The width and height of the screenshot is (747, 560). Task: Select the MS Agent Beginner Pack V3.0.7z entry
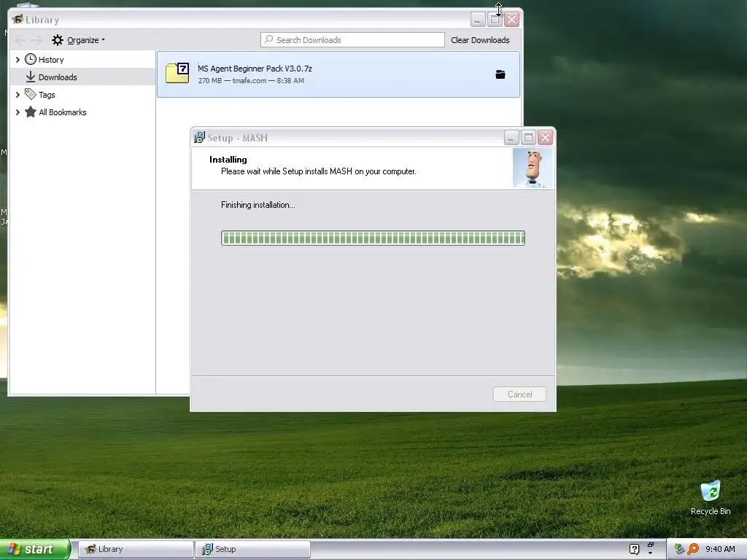(x=338, y=74)
